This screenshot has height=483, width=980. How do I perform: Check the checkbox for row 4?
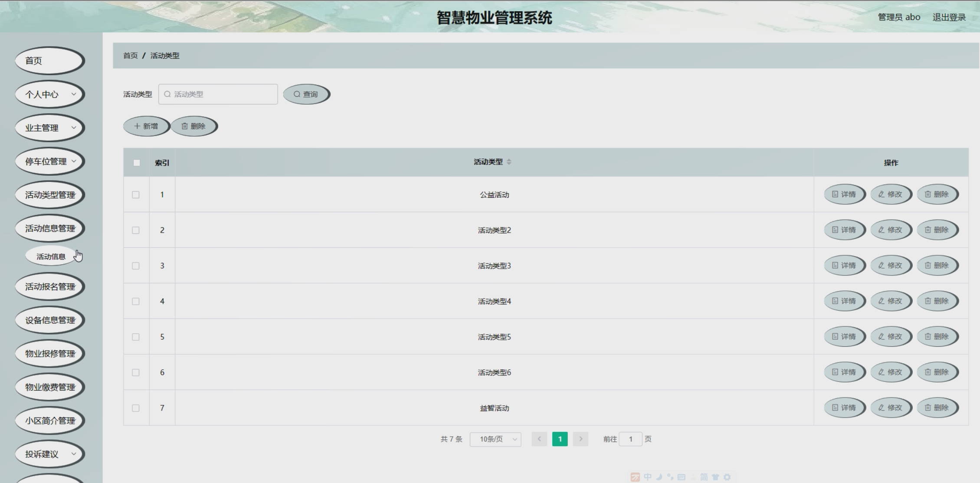(136, 302)
